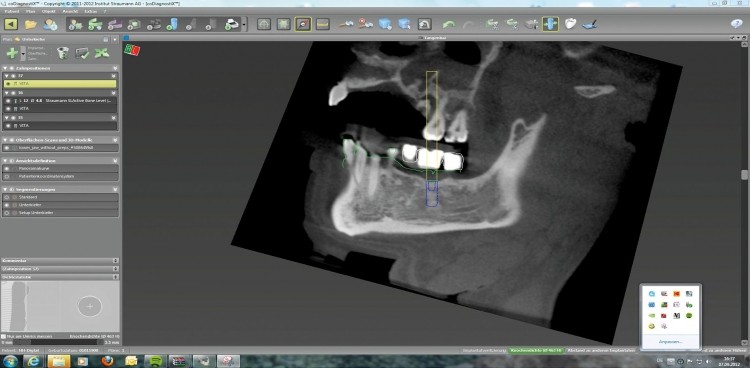Open the Plan menu
This screenshot has height=368, width=750.
[30, 11]
